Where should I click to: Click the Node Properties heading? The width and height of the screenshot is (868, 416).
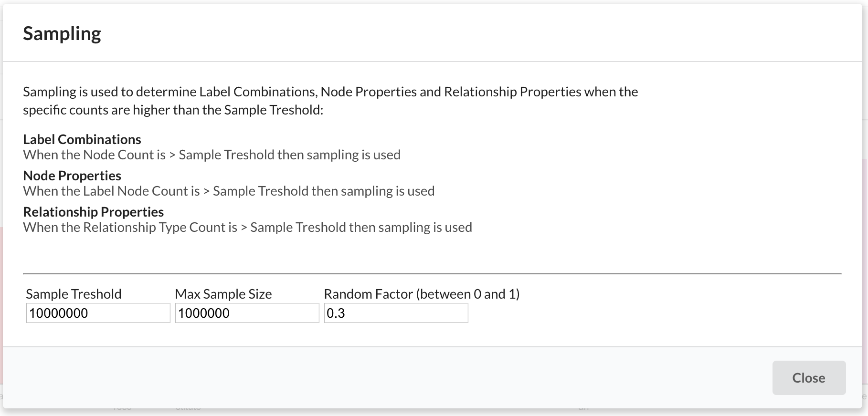coord(72,175)
